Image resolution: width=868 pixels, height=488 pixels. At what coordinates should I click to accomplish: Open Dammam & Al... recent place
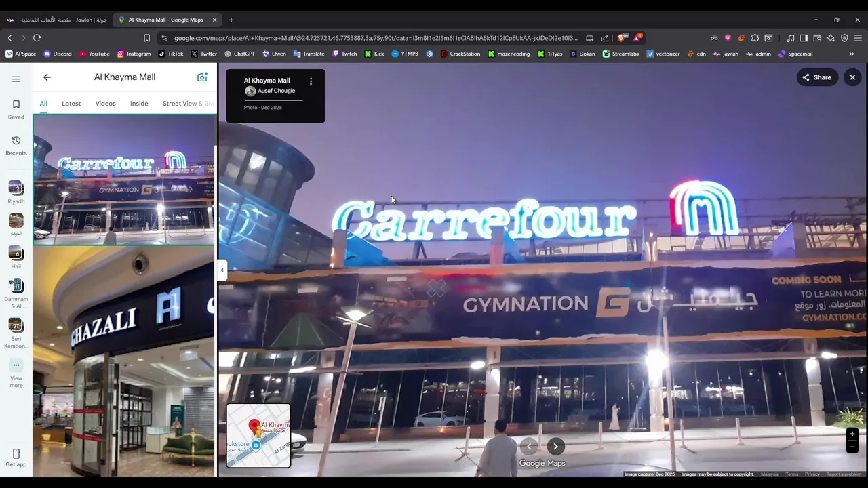click(x=16, y=293)
